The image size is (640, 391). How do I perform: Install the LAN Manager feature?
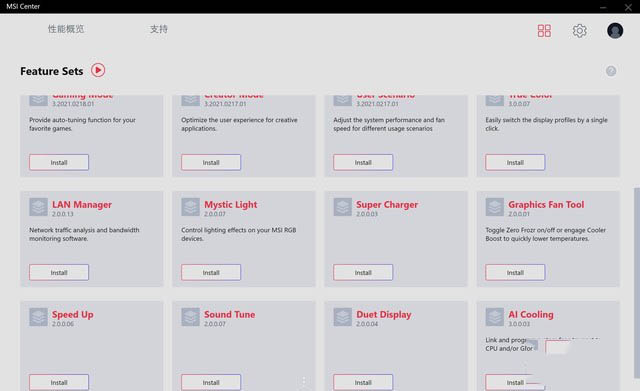click(x=59, y=272)
